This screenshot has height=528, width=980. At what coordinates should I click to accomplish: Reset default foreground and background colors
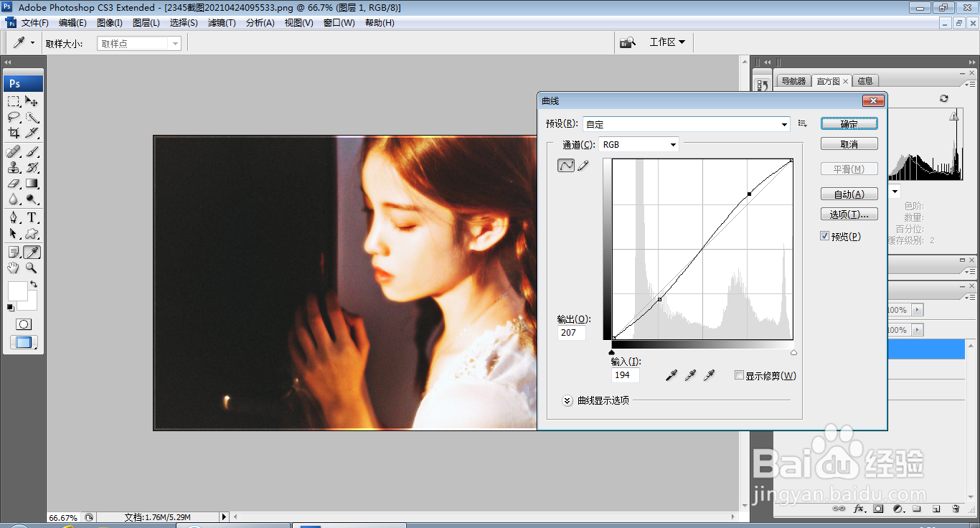click(11, 307)
